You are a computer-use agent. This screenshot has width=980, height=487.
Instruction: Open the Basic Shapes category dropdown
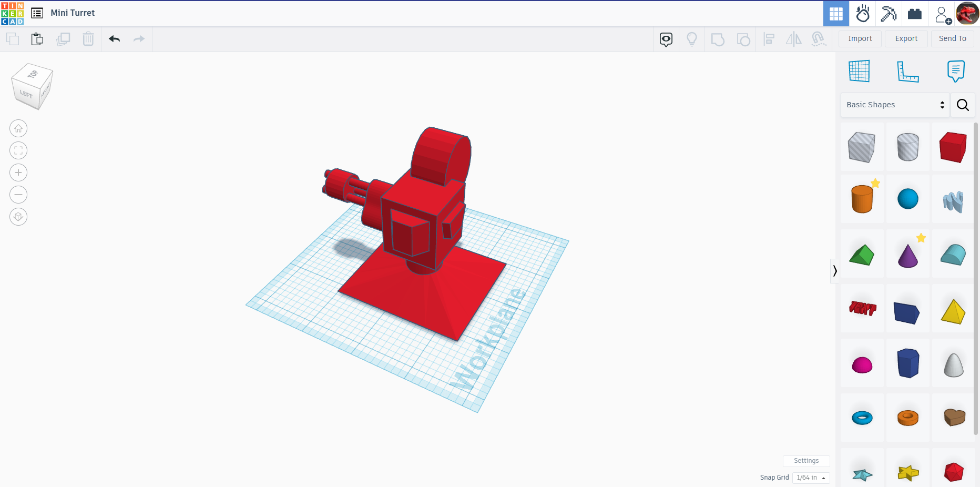pos(894,105)
